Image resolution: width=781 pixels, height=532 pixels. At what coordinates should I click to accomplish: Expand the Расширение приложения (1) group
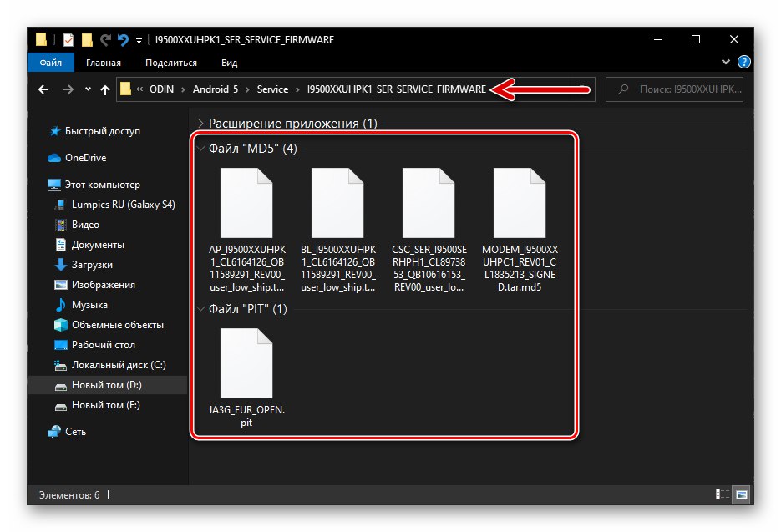(200, 123)
